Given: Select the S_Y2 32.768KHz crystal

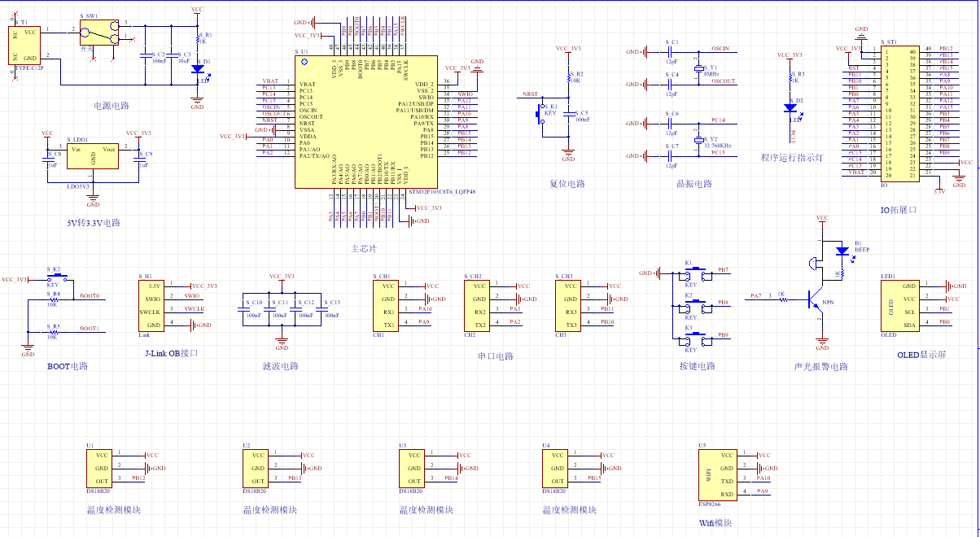Looking at the screenshot, I should (698, 140).
